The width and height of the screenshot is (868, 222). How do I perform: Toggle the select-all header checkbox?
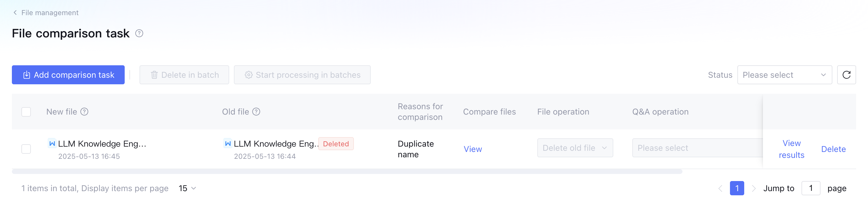pos(26,112)
